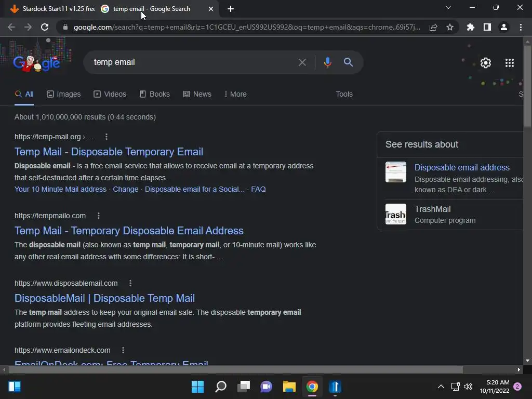The image size is (532, 399).
Task: Focus the temp email search field
Action: click(193, 62)
